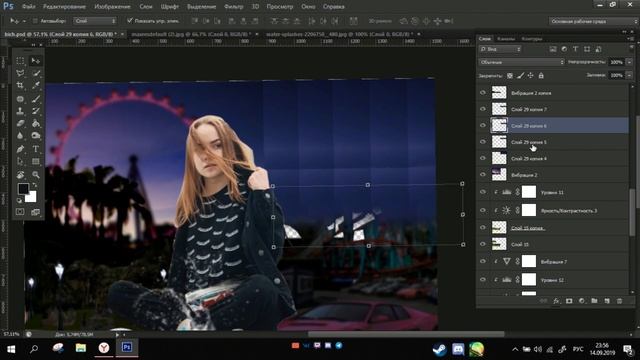This screenshot has width=640, height=360.
Task: Select the Zoom tool
Action: 36,175
